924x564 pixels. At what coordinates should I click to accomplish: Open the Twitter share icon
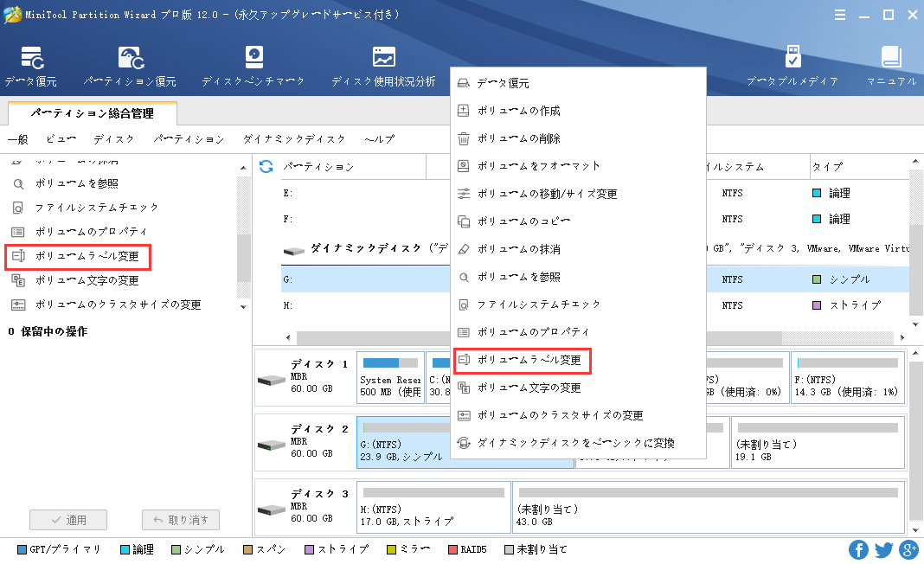coord(883,549)
